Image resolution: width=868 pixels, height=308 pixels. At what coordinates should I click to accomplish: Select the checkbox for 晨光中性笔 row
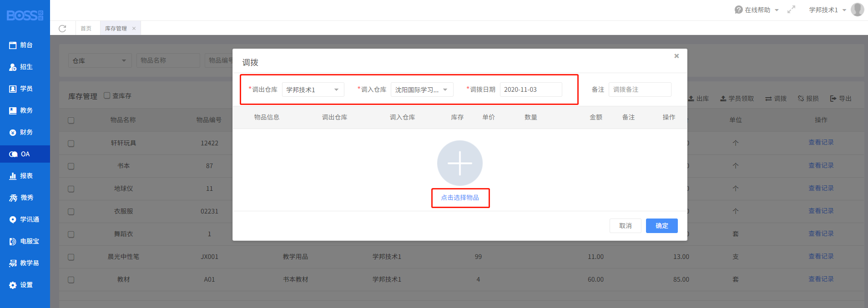tap(71, 257)
